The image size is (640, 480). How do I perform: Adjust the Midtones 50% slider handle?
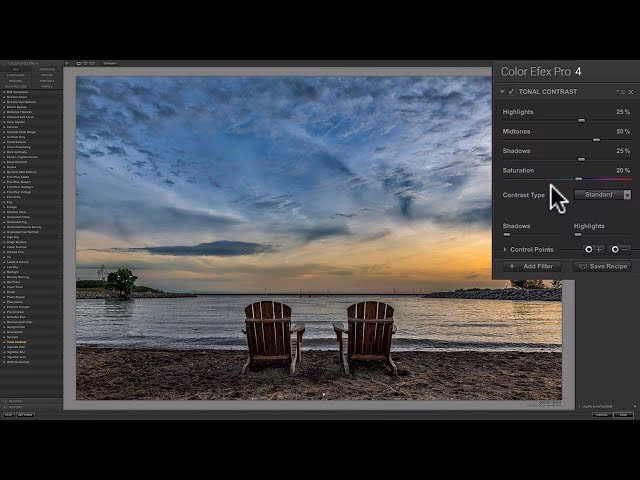coord(596,140)
